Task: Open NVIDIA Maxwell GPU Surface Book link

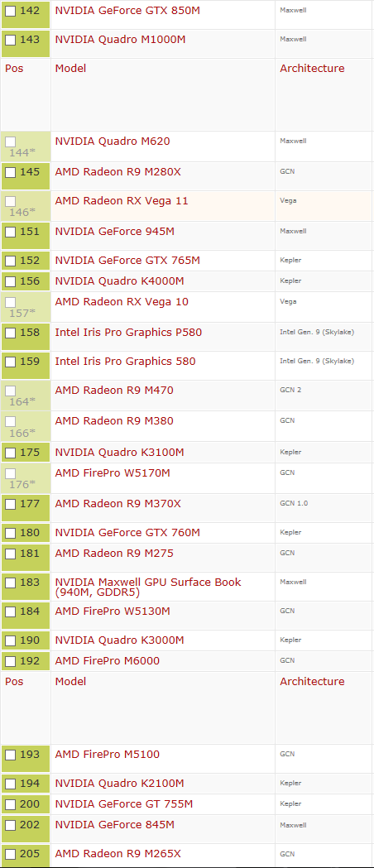Action: tap(148, 587)
